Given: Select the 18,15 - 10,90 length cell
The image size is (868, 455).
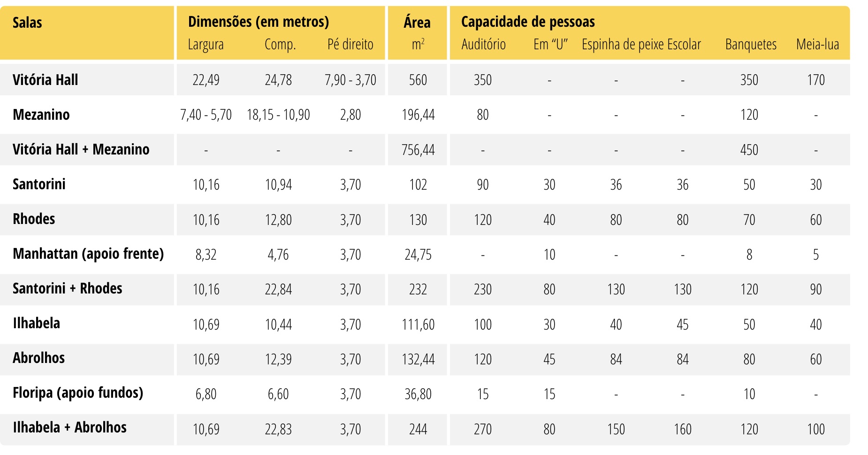Looking at the screenshot, I should pos(278,115).
